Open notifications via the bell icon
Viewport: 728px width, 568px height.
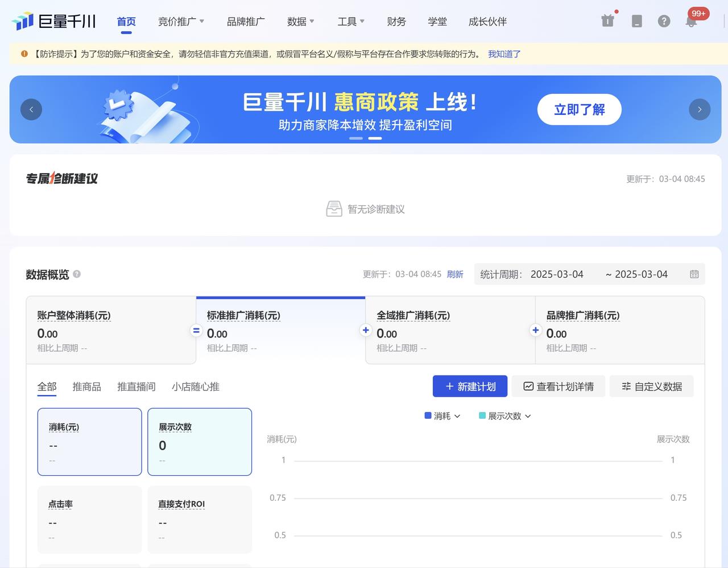point(690,21)
